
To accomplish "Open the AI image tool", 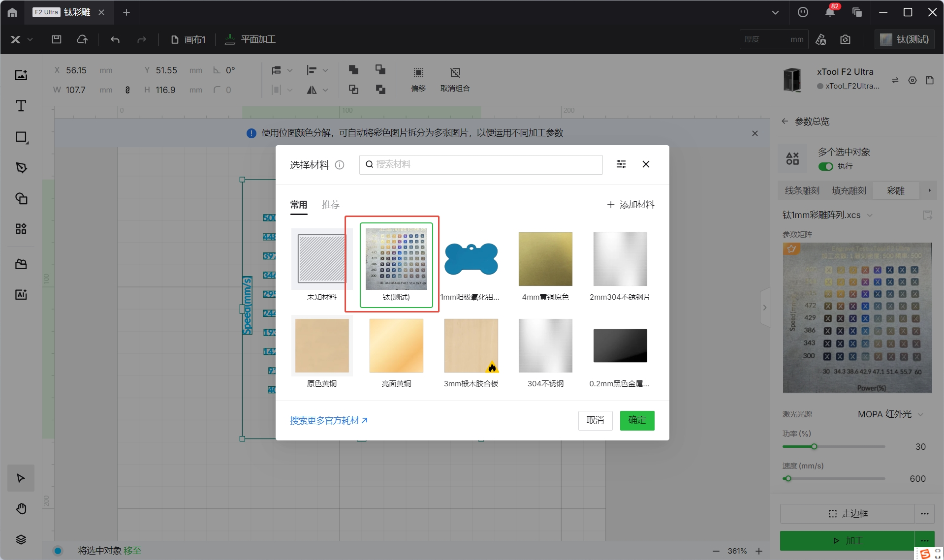I will click(21, 294).
